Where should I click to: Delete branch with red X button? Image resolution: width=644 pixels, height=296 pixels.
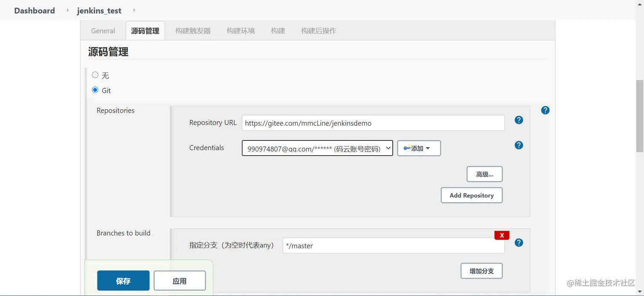point(502,235)
